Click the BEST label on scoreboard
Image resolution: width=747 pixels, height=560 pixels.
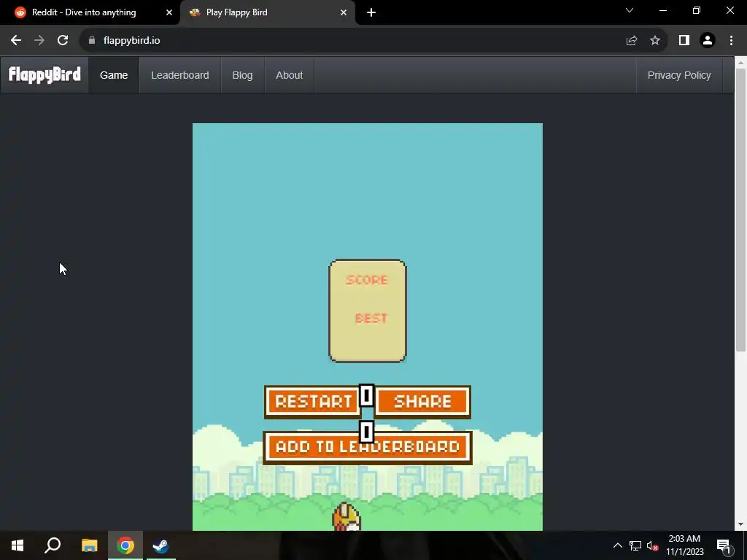click(371, 318)
